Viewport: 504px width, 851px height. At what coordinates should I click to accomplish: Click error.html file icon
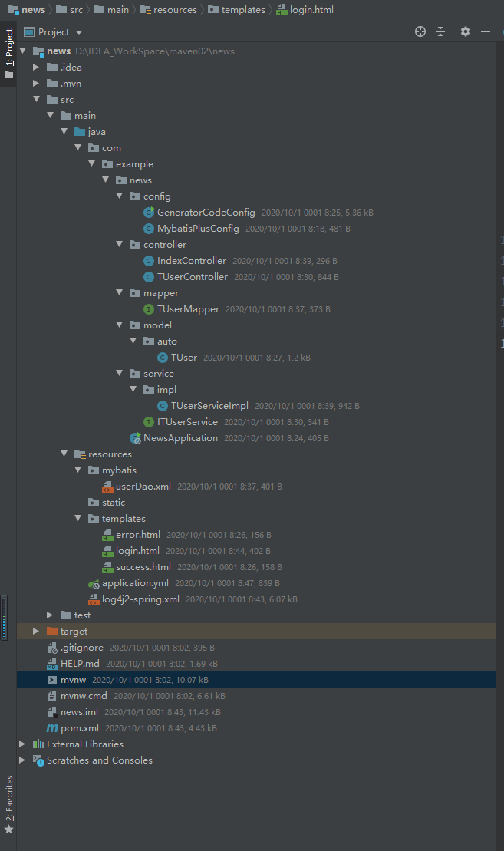pos(107,535)
